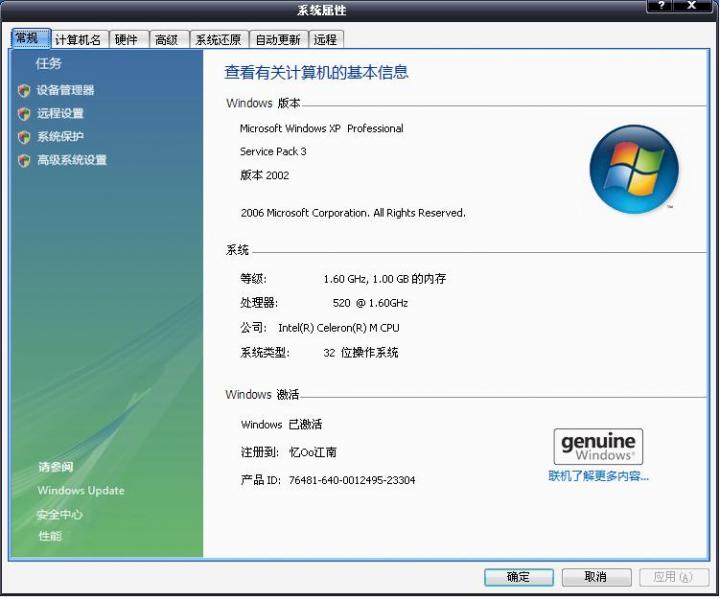
Task: Go to the 远程 tab
Action: [326, 40]
